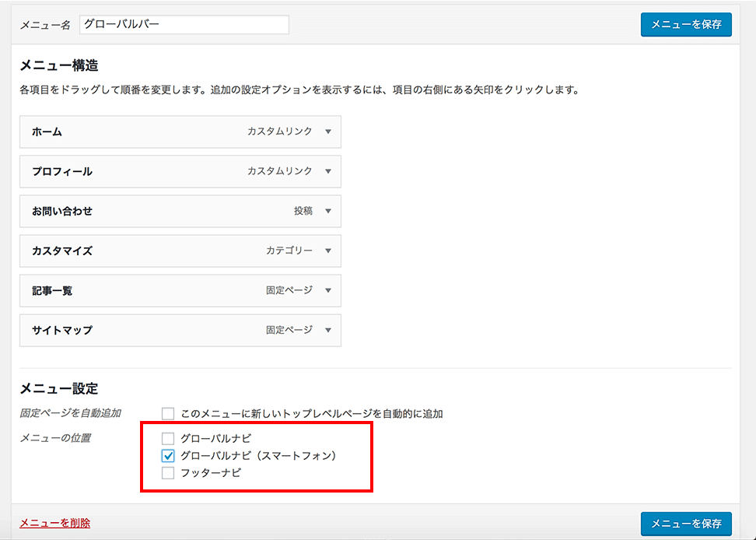This screenshot has height=540, width=756.
Task: Select the ホーム menu item title
Action: pos(47,132)
